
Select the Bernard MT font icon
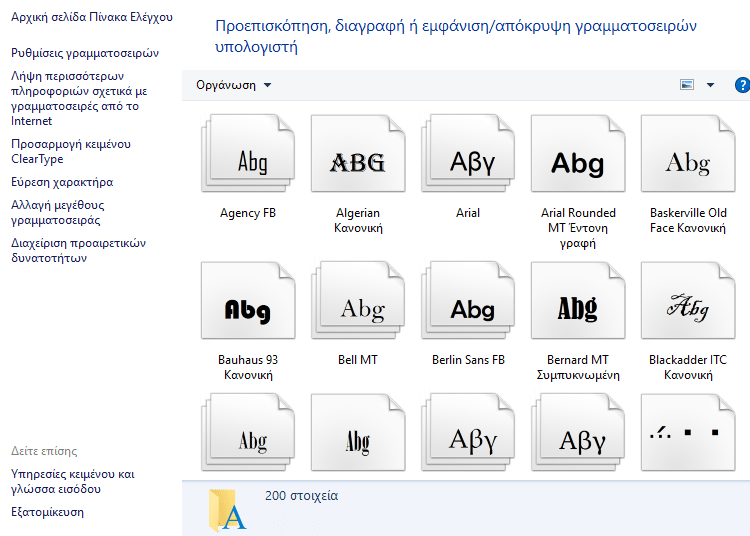point(578,300)
